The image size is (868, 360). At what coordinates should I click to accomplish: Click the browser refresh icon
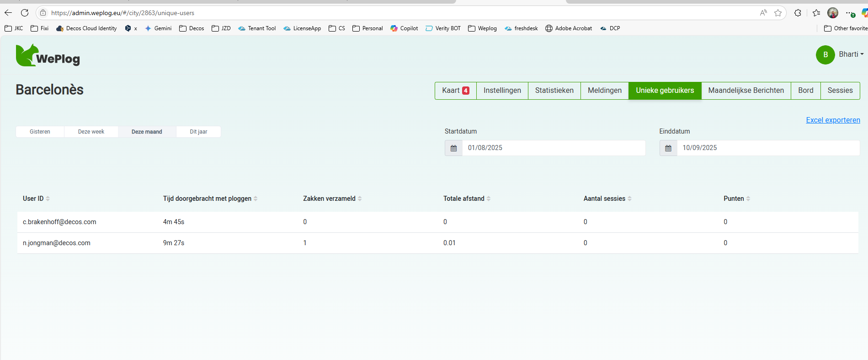point(25,13)
